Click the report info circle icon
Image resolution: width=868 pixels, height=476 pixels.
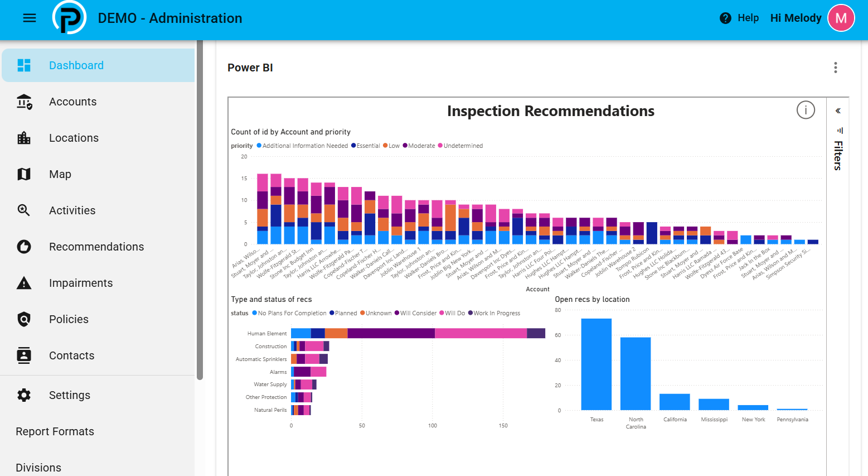(x=806, y=110)
